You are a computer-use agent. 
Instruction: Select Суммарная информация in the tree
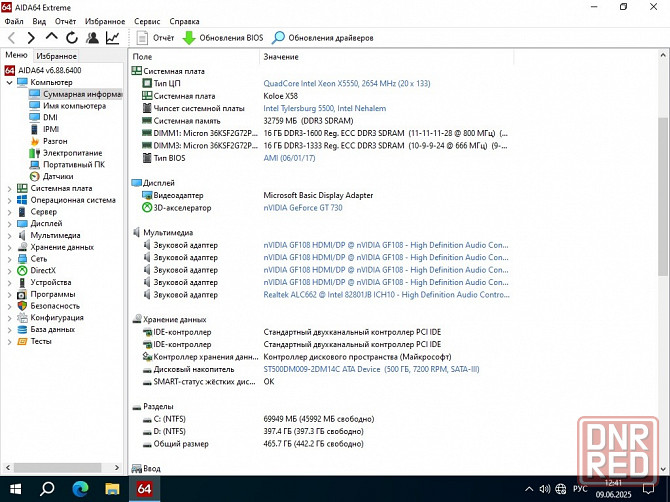tap(76, 94)
